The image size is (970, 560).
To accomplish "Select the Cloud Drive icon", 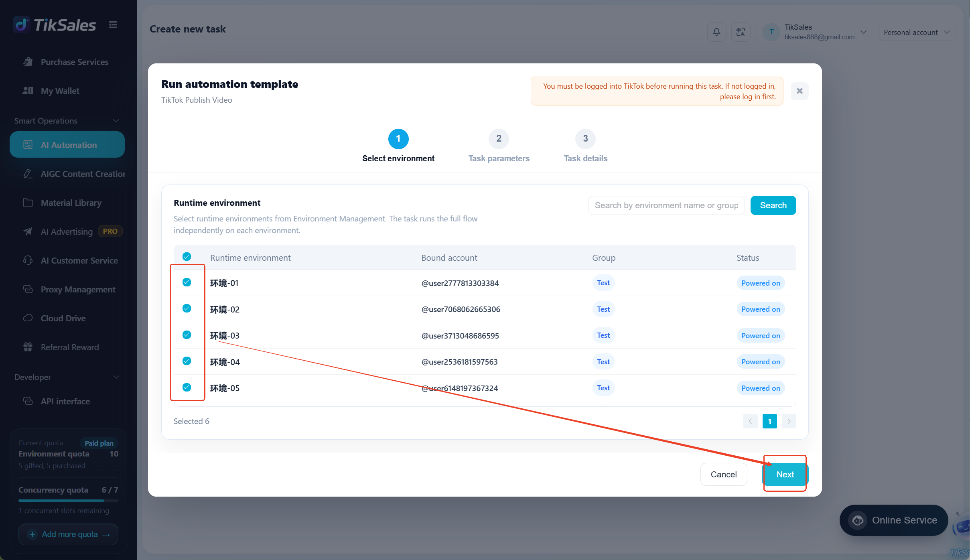I will click(x=28, y=318).
